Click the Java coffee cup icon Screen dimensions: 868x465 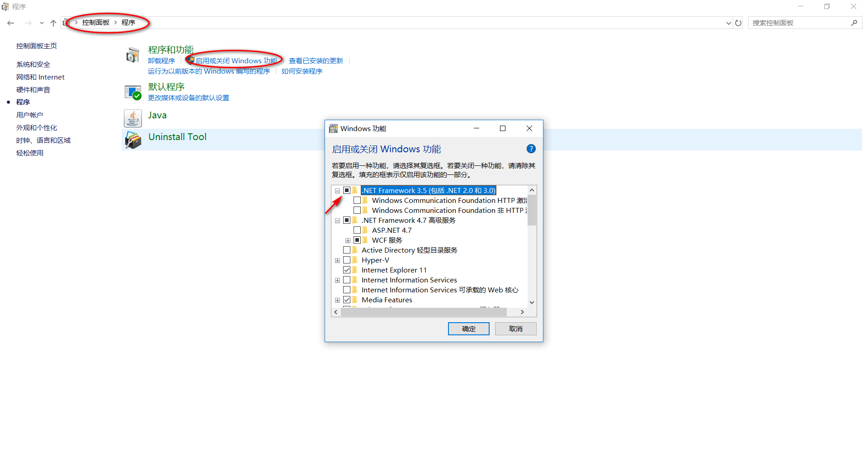[132, 118]
